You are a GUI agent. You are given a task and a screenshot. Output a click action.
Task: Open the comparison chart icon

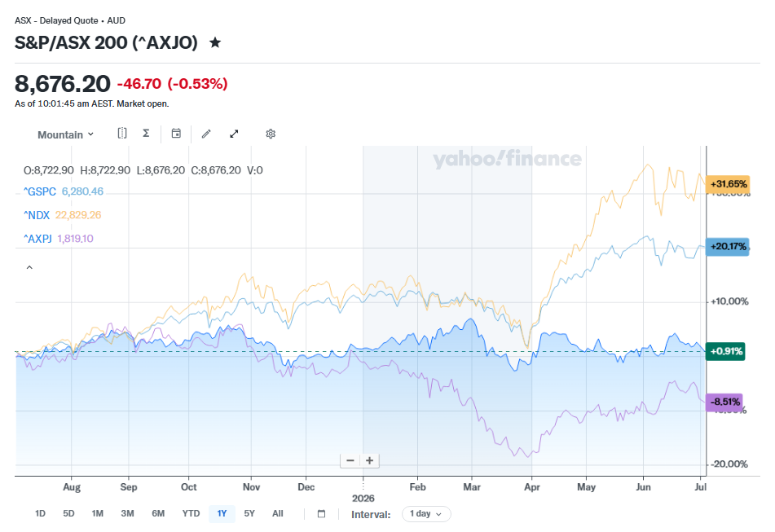point(122,134)
